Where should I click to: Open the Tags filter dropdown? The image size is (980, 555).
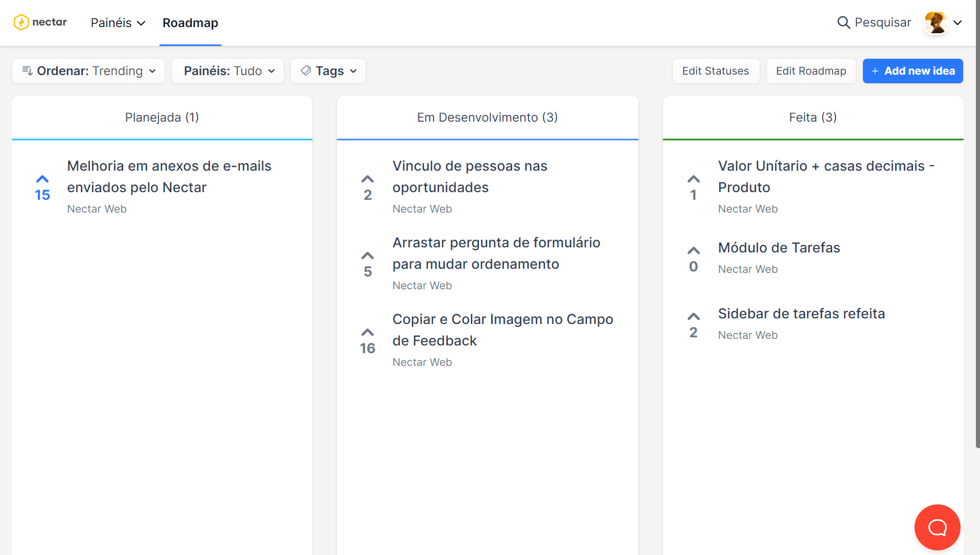point(328,71)
